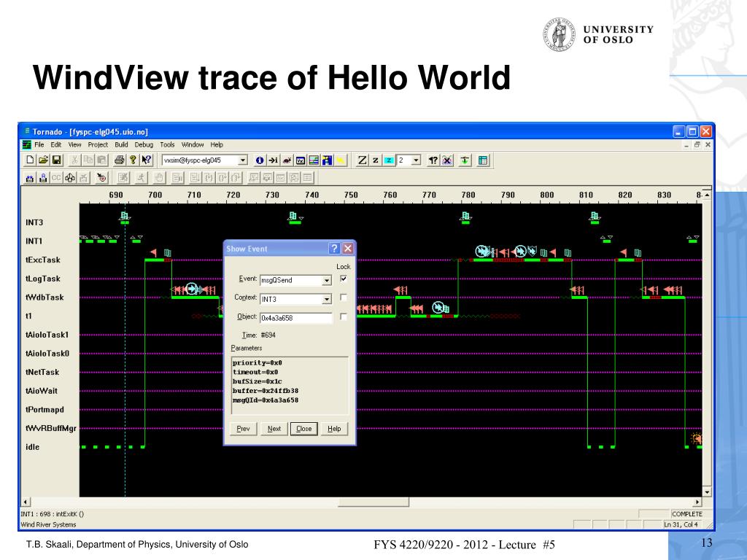Click the INT3 event marker near time 810

click(x=595, y=217)
